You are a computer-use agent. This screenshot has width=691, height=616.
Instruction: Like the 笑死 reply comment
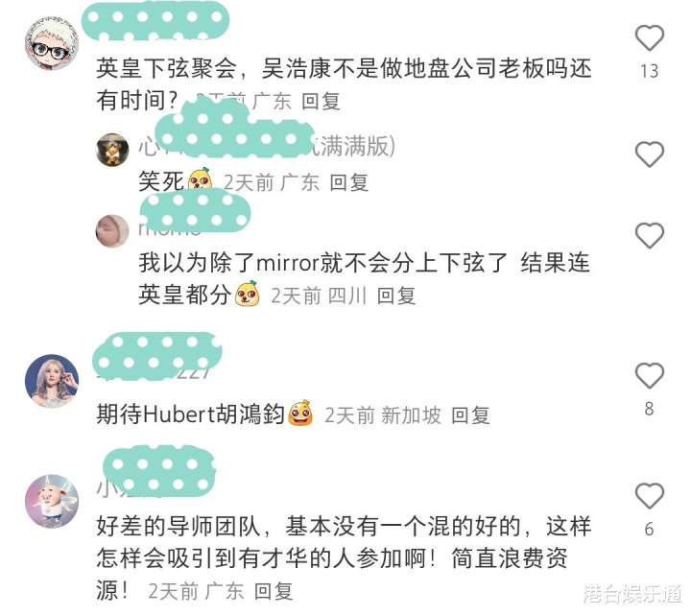point(649,154)
